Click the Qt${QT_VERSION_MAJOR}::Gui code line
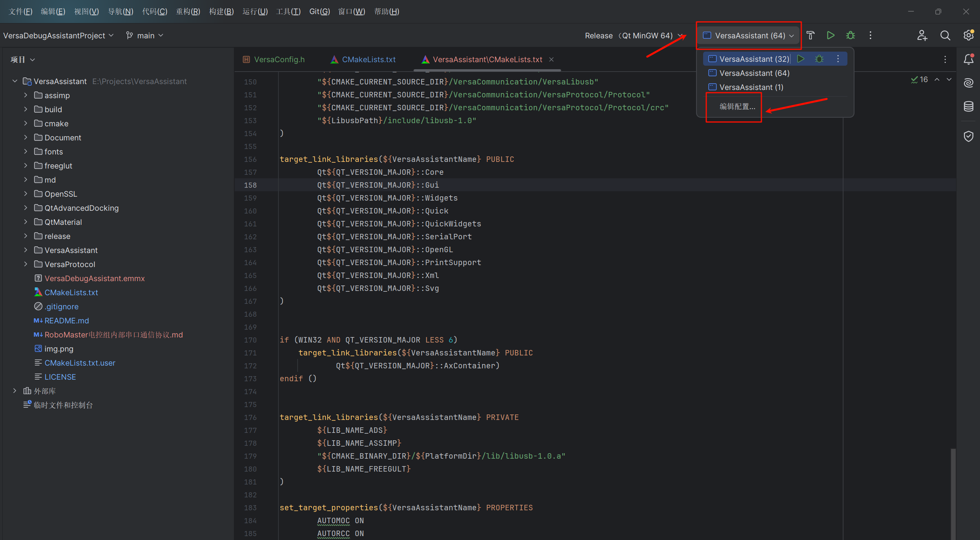980x540 pixels. 378,185
